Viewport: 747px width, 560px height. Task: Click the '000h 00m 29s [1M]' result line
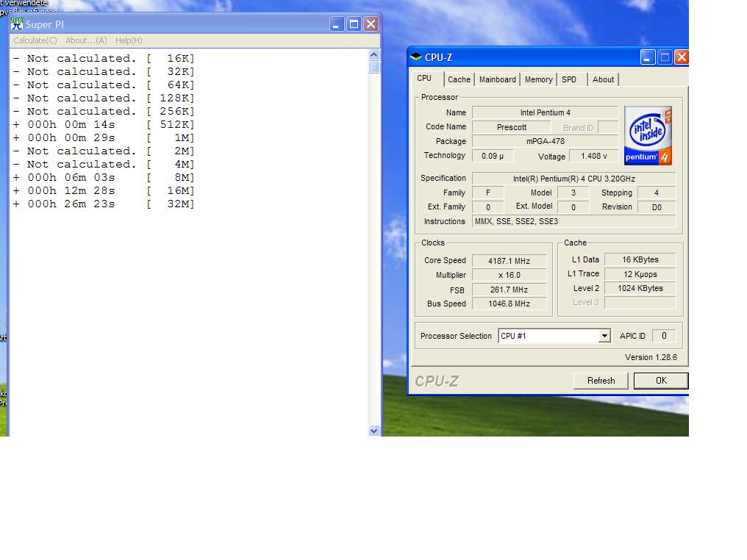tap(104, 137)
